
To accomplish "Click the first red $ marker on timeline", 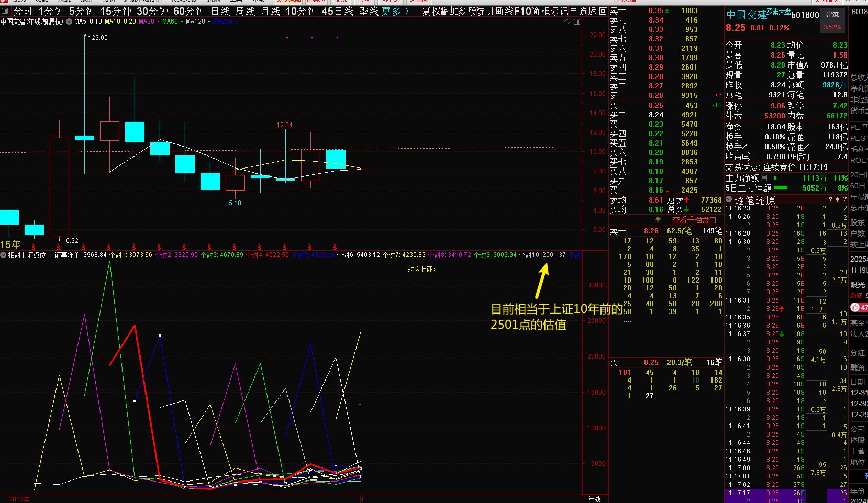I will (x=33, y=247).
